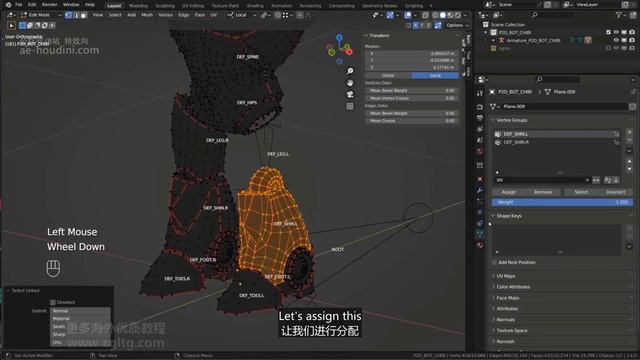Move vertex group up arrow
The width and height of the screenshot is (640, 360).
(x=629, y=162)
